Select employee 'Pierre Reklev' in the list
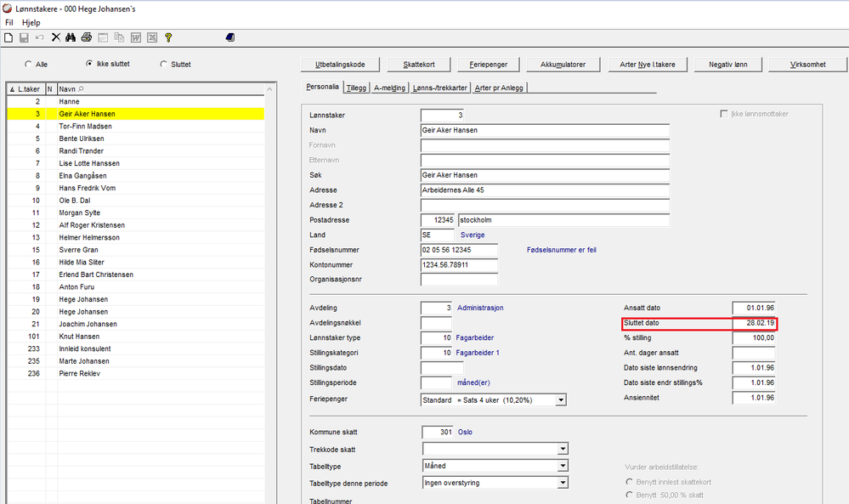 pos(135,373)
